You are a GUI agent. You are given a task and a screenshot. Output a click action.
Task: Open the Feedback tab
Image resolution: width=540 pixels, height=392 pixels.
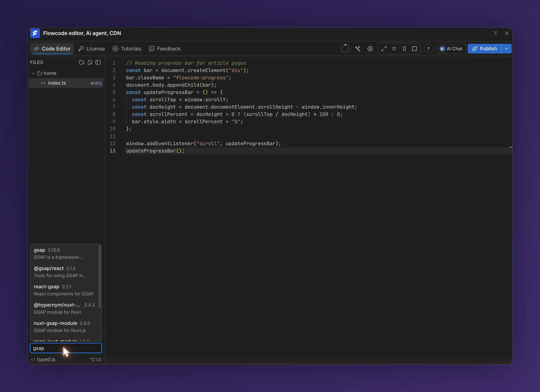click(165, 49)
